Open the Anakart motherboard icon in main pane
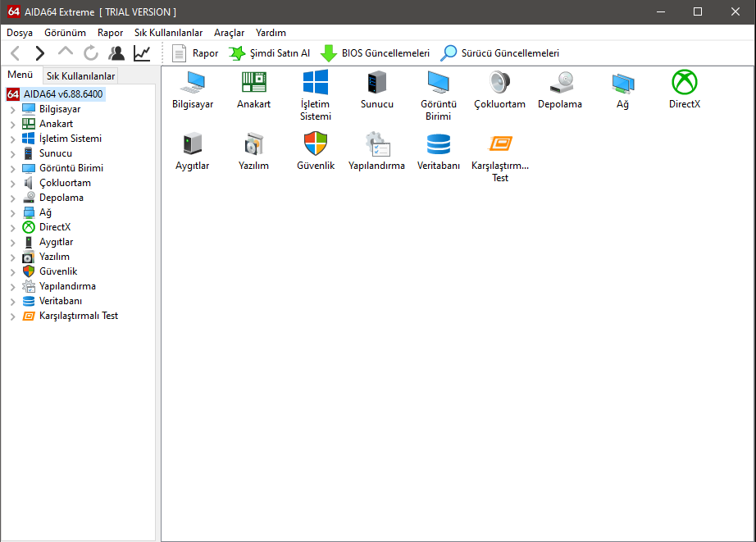This screenshot has width=756, height=542. click(x=253, y=89)
